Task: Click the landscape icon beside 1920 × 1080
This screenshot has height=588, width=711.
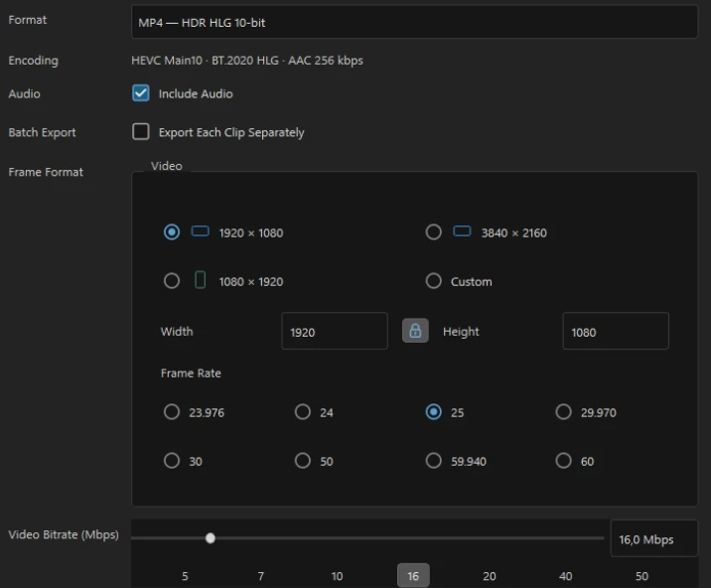Action: (x=200, y=231)
